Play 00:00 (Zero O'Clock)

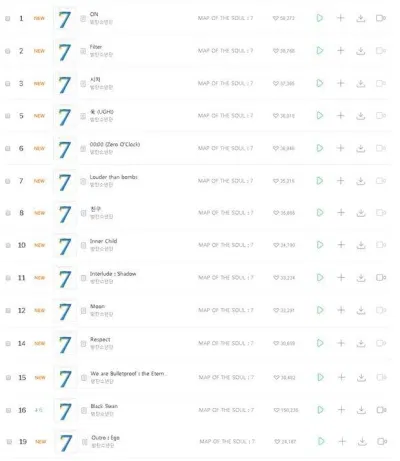pos(320,148)
